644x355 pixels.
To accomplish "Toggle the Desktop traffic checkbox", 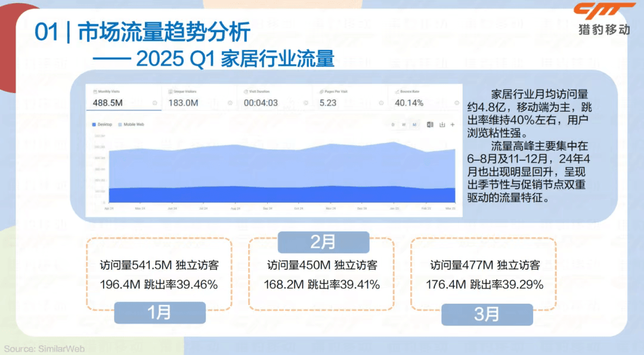I will click(94, 123).
